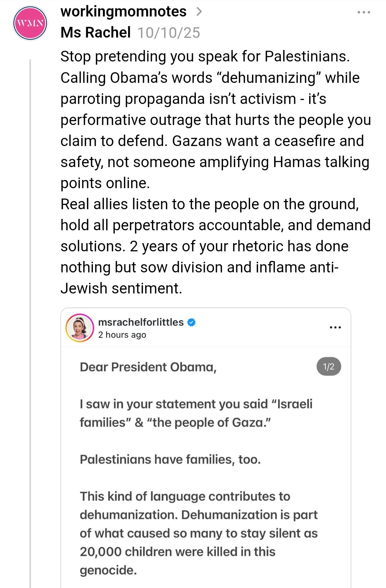This screenshot has width=386, height=588.
Task: Open the msrachelforlittles username
Action: pos(141,322)
